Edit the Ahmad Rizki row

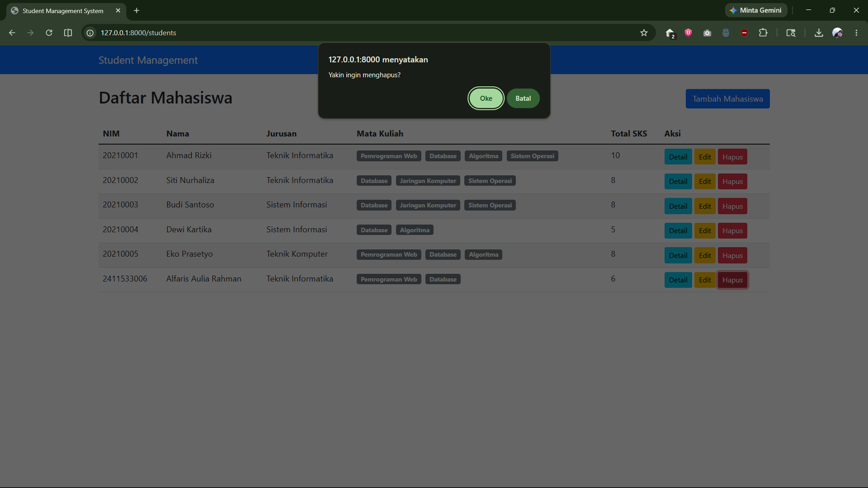(705, 157)
